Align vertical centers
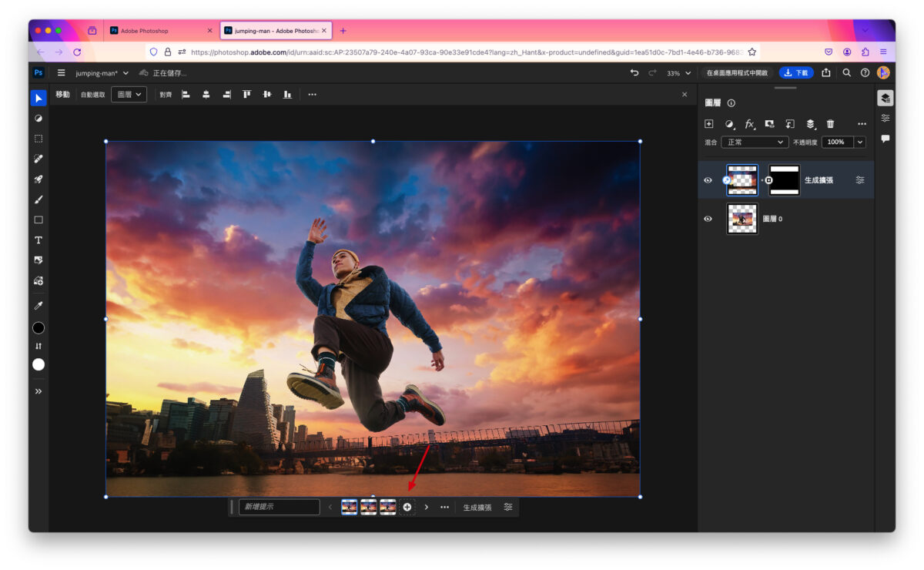This screenshot has width=924, height=570. click(267, 94)
